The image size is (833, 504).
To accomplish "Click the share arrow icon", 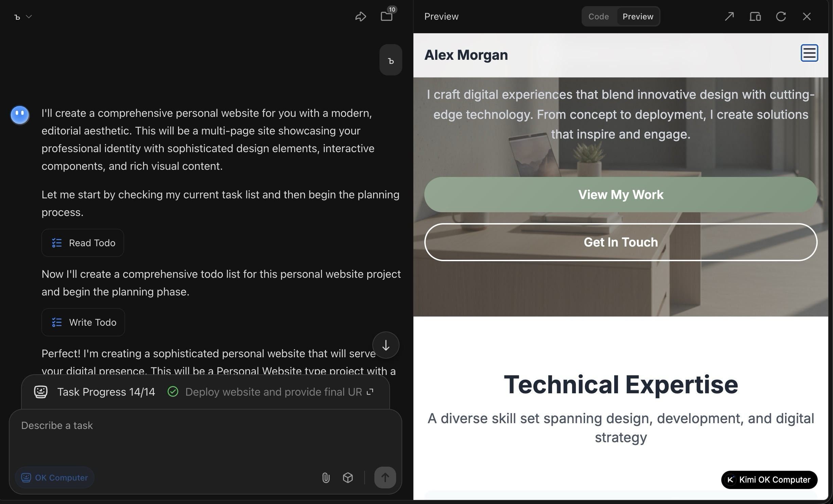I will (x=360, y=16).
